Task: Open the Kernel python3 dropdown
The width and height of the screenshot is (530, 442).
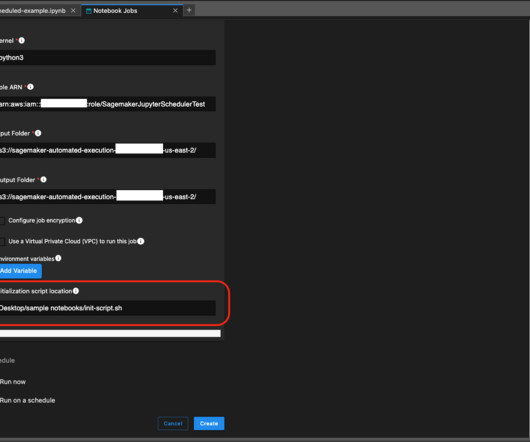Action: [108, 57]
